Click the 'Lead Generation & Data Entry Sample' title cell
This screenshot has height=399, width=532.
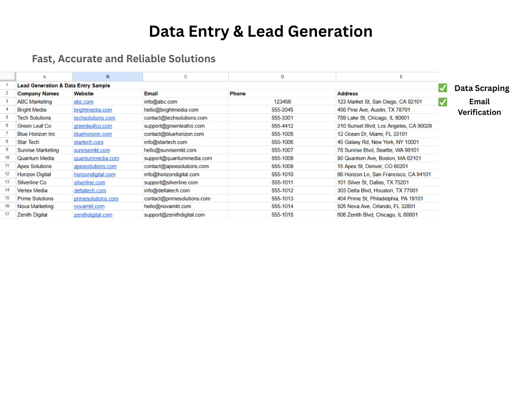click(x=64, y=86)
